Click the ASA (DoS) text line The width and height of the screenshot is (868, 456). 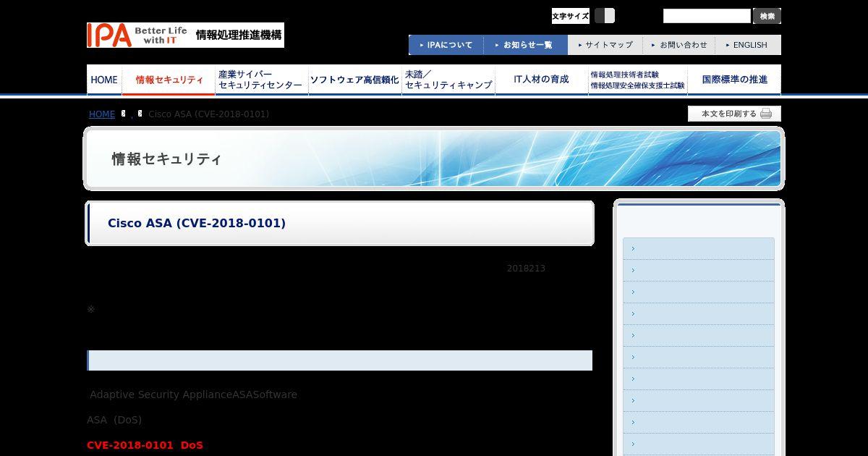114,420
